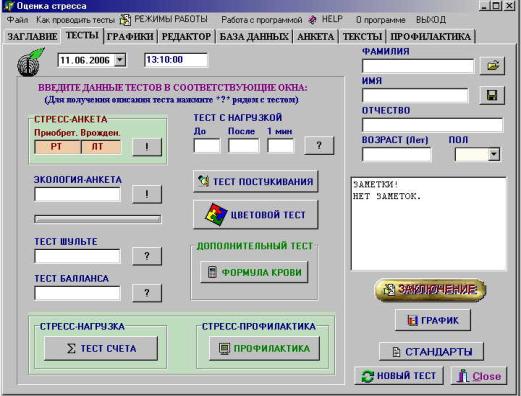Image resolution: width=521 pixels, height=396 pixels.
Task: Open the Файл menu
Action: coord(17,20)
